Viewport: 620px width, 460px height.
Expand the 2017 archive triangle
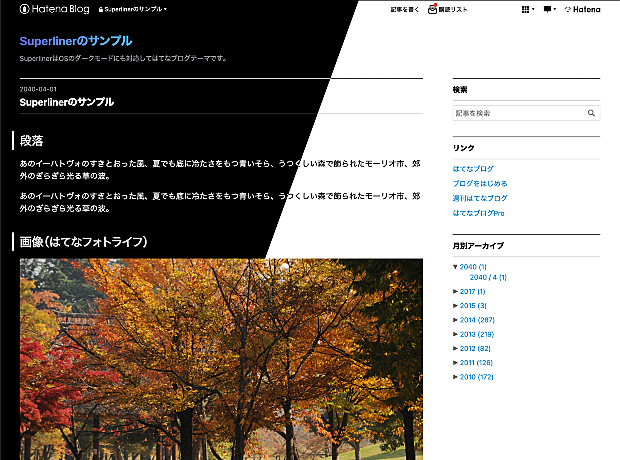pyautogui.click(x=455, y=292)
